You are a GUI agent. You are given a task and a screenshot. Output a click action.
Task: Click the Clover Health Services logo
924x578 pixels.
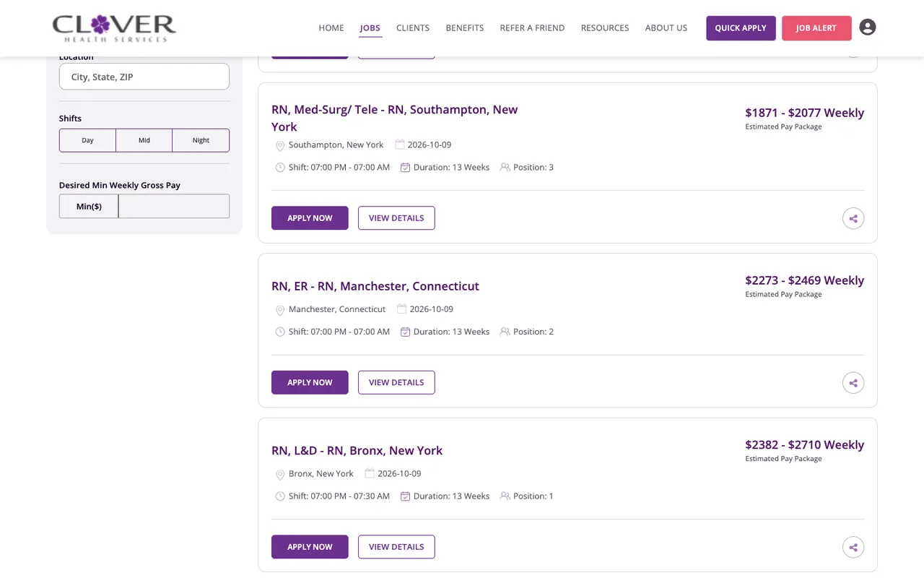[114, 28]
